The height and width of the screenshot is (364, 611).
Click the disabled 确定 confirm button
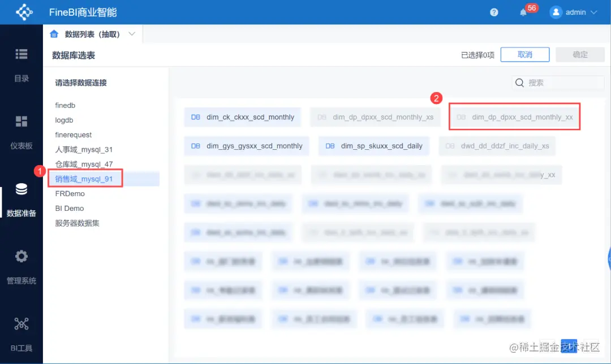tap(580, 54)
